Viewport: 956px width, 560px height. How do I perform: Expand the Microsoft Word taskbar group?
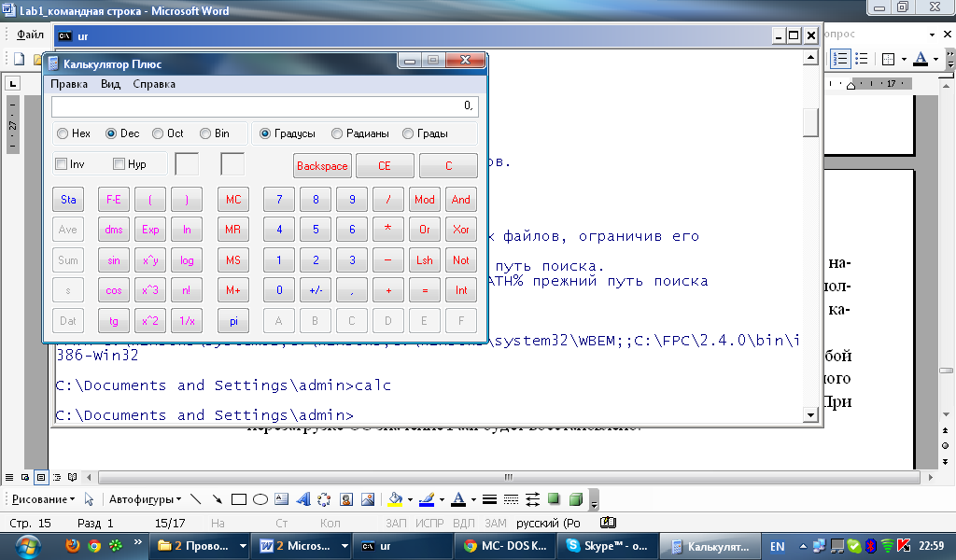344,546
